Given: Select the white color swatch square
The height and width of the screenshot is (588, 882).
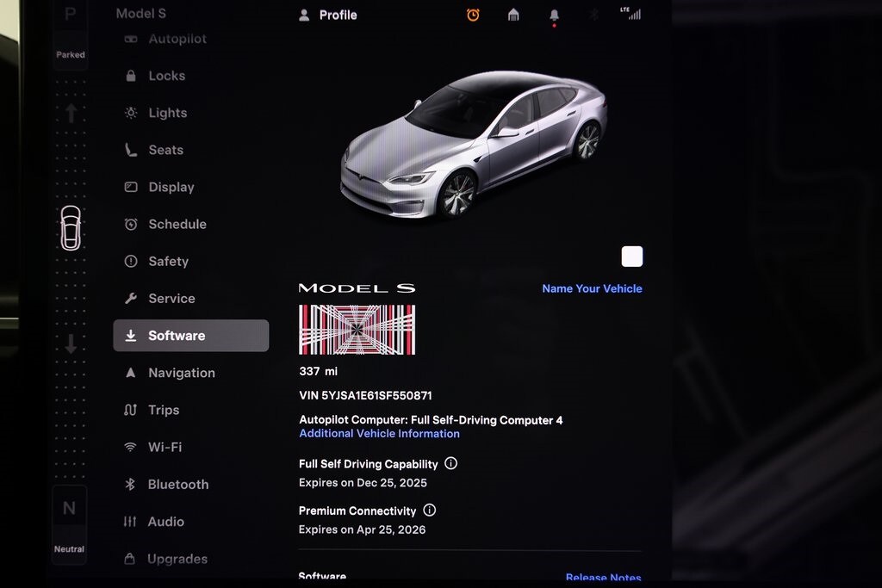Looking at the screenshot, I should tap(631, 257).
